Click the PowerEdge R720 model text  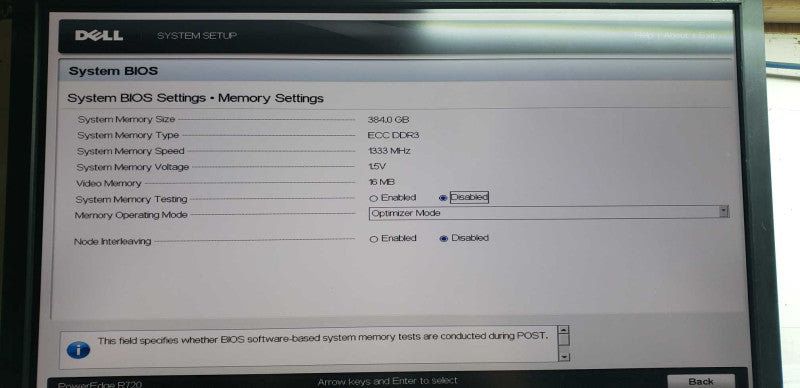[100, 384]
